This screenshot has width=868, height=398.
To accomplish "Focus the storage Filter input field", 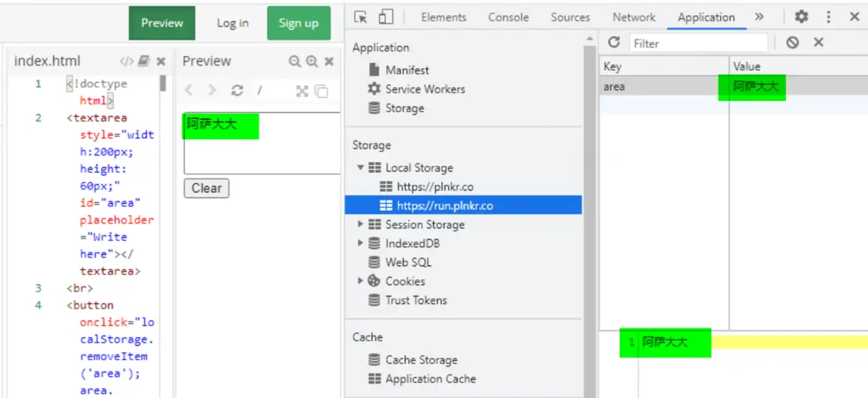I will point(698,43).
